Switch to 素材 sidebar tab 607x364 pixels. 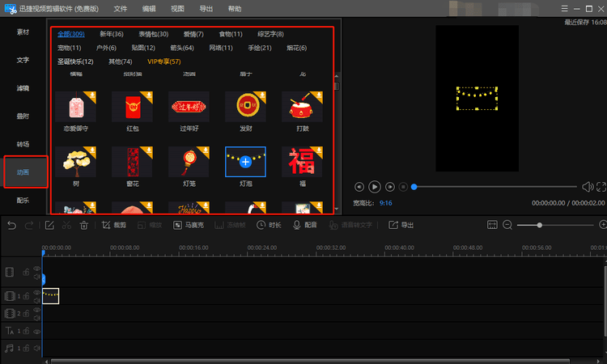click(x=23, y=32)
